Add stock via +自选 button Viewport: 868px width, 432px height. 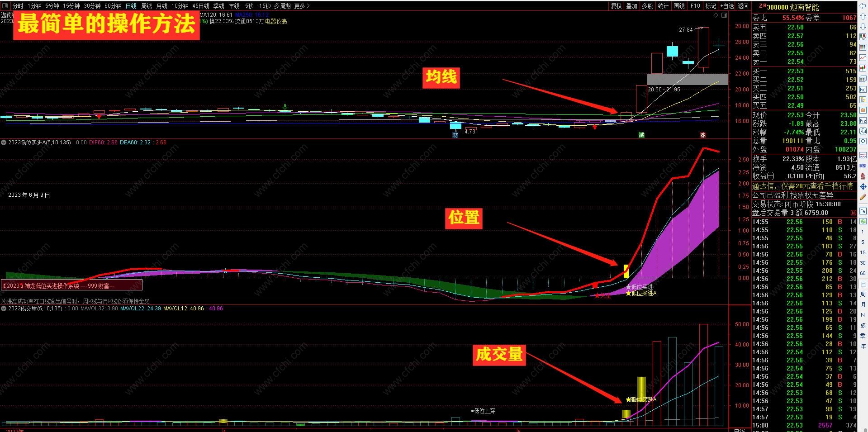[727, 6]
